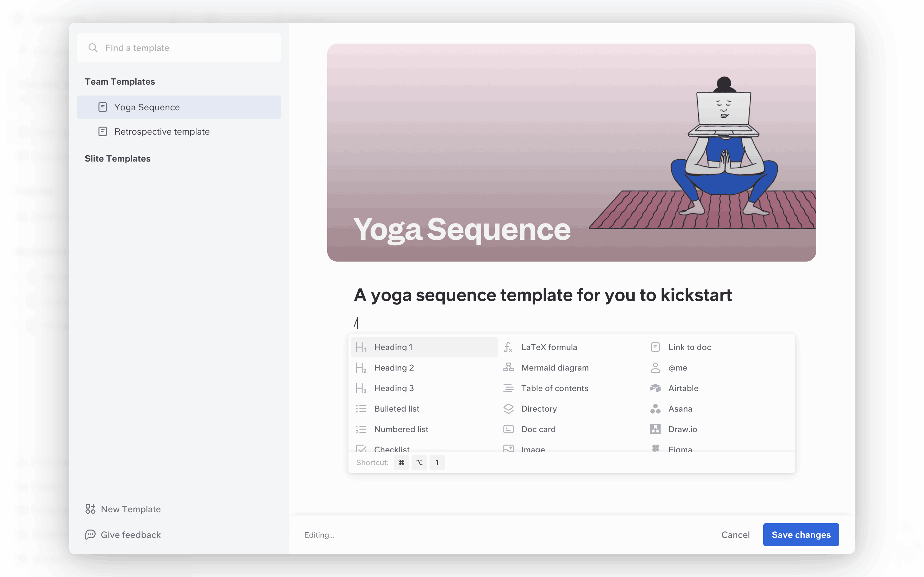Screen dimensions: 924x577
Task: Open the Retrospective template
Action: (x=162, y=132)
